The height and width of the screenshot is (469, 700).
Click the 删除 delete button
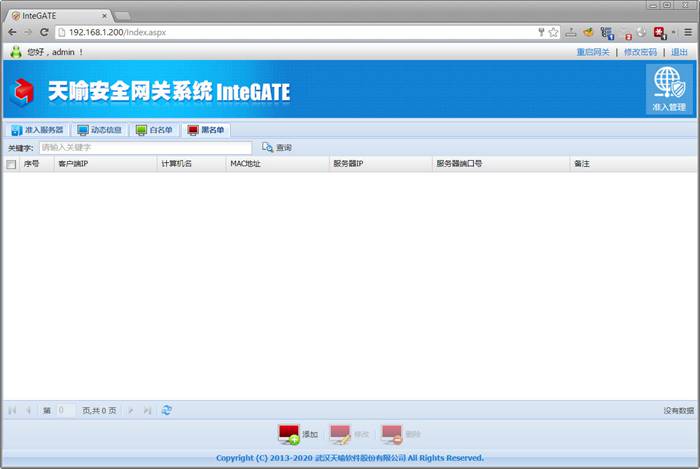point(401,434)
